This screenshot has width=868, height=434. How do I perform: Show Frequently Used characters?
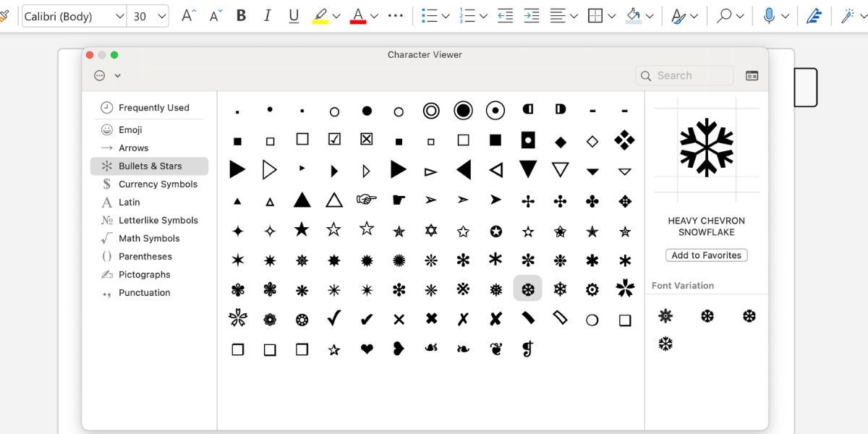tap(153, 107)
